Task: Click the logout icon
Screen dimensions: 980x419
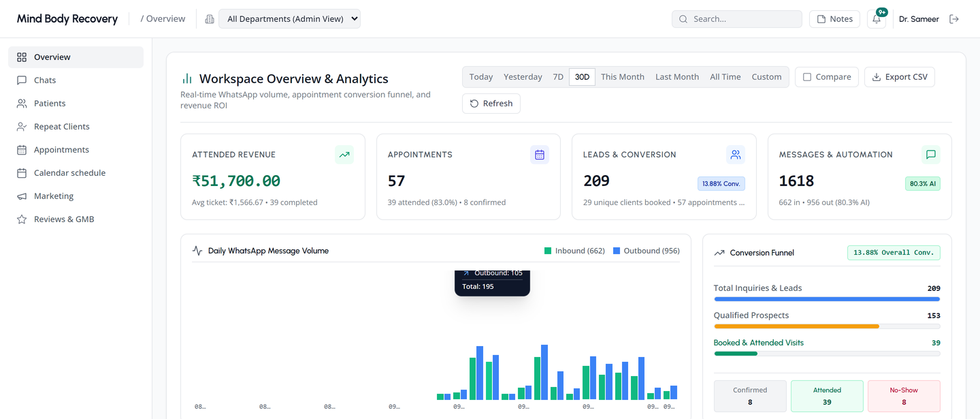Action: click(x=954, y=19)
